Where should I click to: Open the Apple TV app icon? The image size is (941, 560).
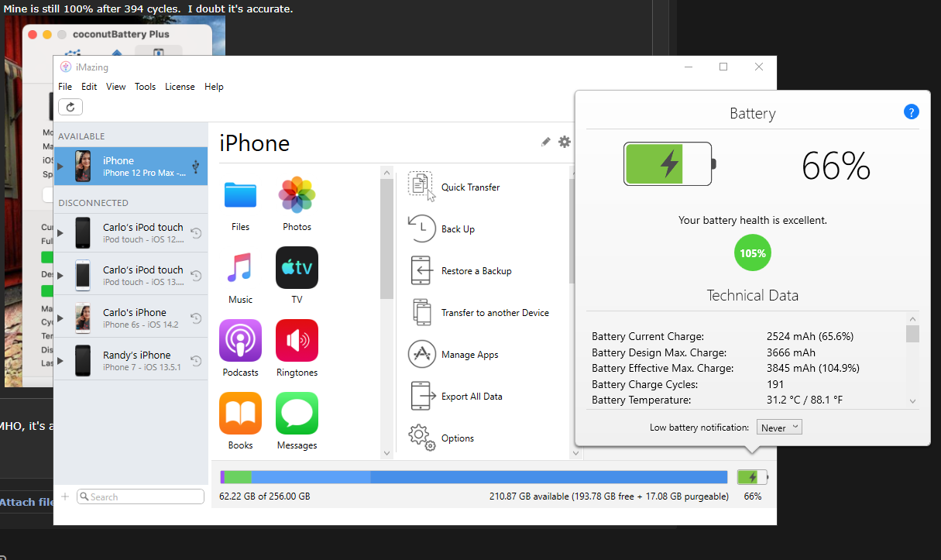[x=297, y=267]
